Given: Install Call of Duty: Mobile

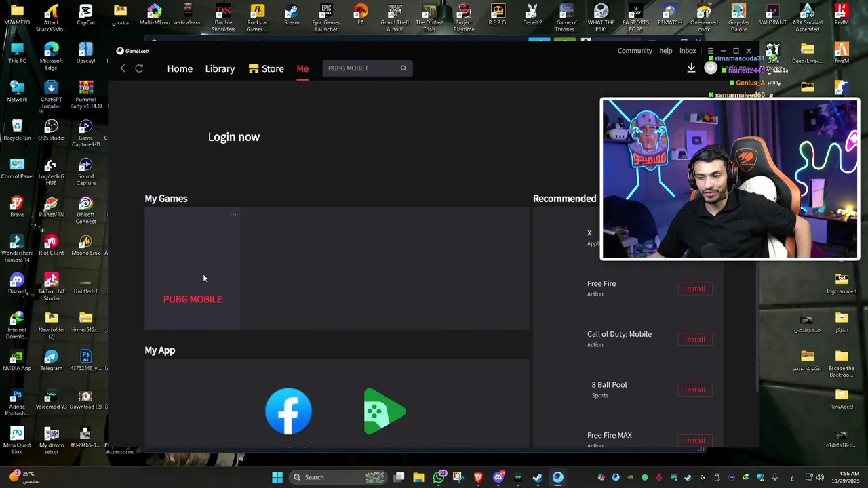Looking at the screenshot, I should click(695, 340).
